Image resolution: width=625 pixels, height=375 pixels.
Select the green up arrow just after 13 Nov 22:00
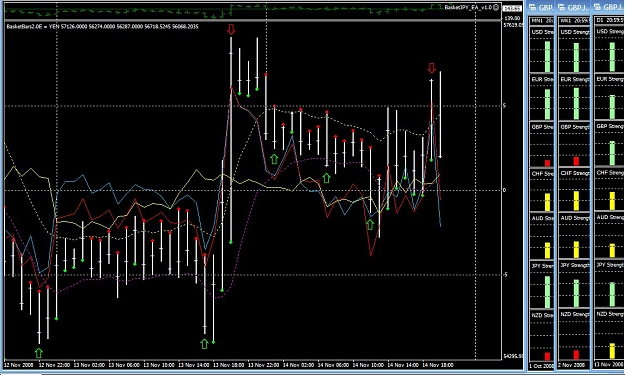274,159
